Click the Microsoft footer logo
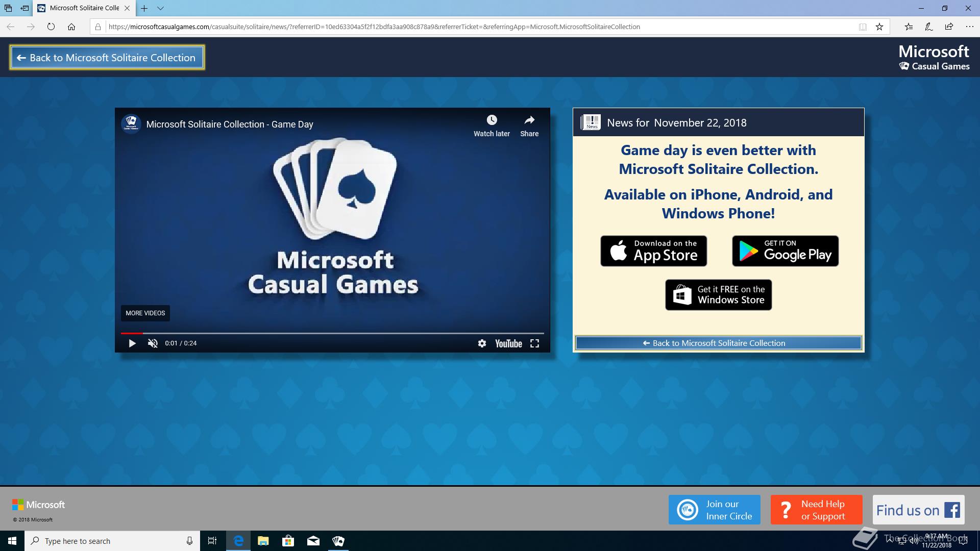 coord(39,505)
